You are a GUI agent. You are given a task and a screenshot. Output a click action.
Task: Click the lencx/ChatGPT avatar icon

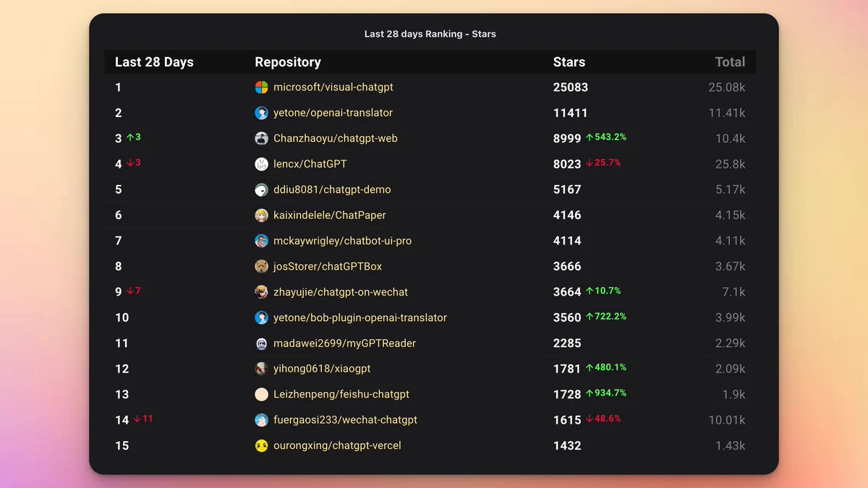(x=262, y=164)
